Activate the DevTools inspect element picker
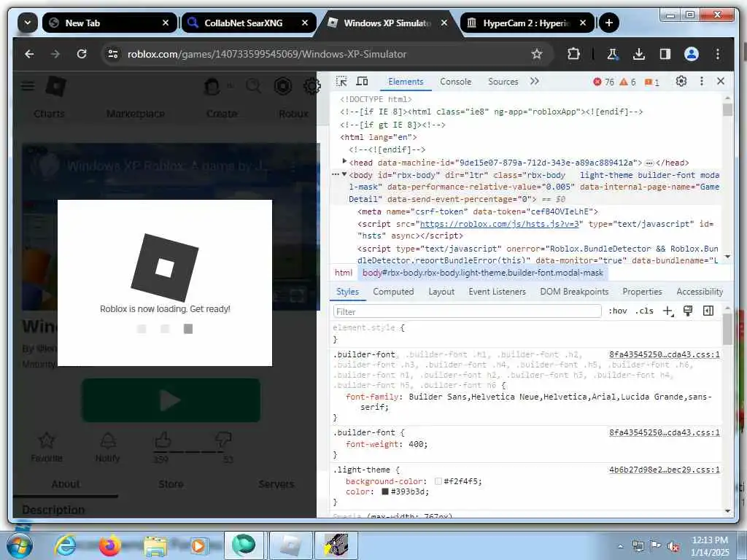 click(341, 82)
